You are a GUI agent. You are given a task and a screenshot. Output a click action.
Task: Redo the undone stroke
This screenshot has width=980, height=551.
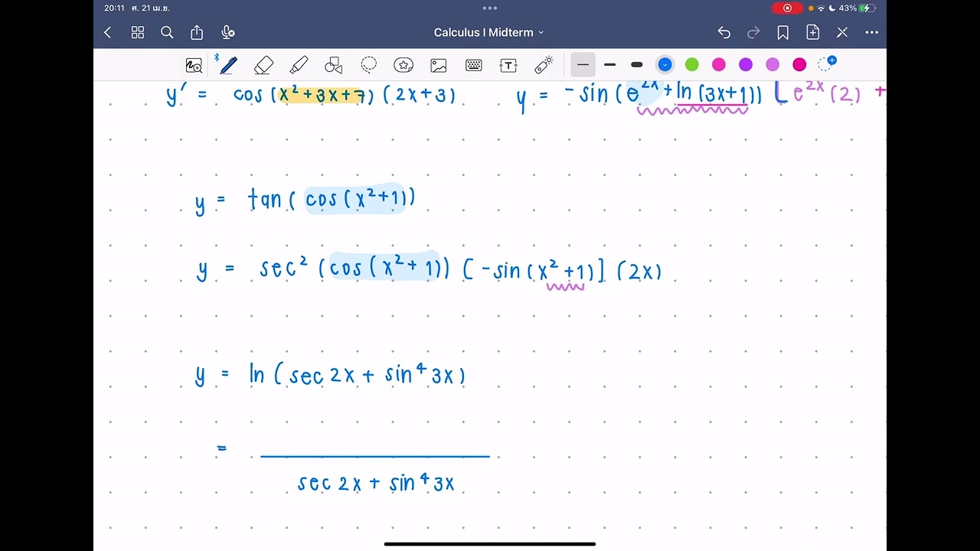pyautogui.click(x=753, y=32)
